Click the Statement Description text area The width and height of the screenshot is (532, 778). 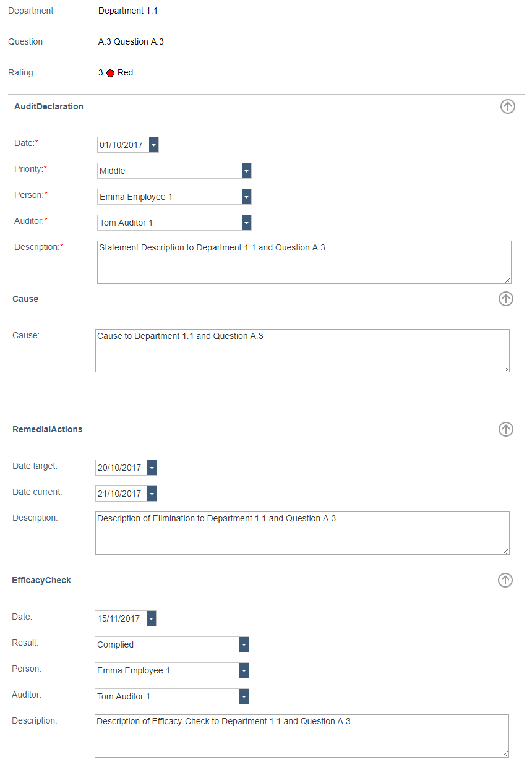304,262
